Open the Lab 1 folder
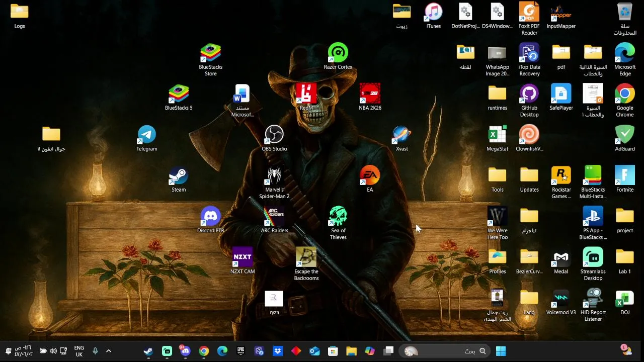 click(625, 261)
